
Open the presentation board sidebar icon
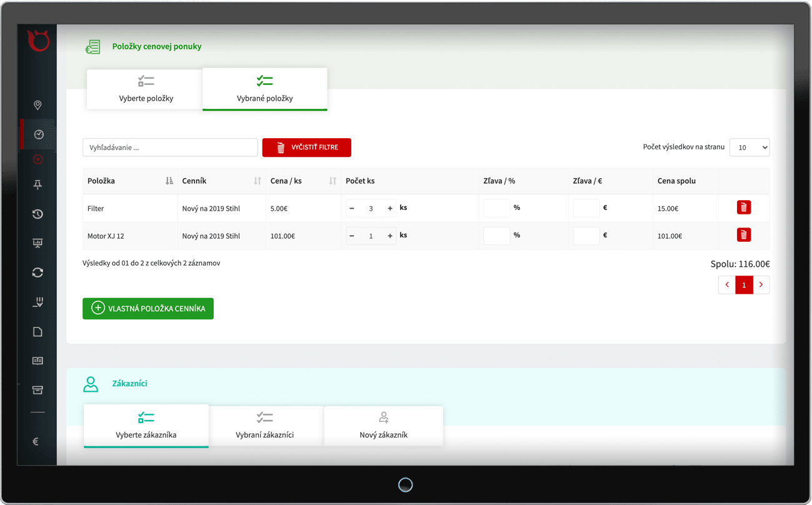[x=38, y=243]
